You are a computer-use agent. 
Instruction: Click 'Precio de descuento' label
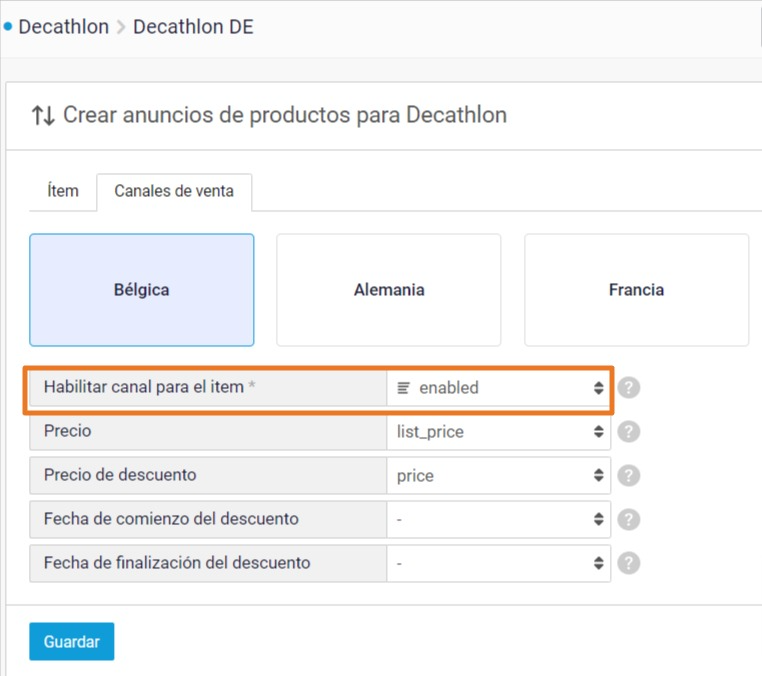(x=120, y=474)
